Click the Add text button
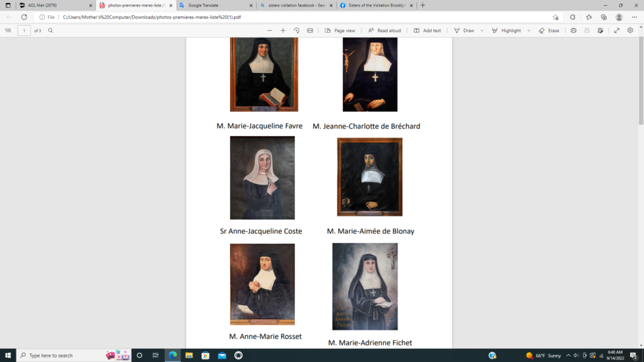Viewport: 644px width, 362px height. click(x=427, y=31)
